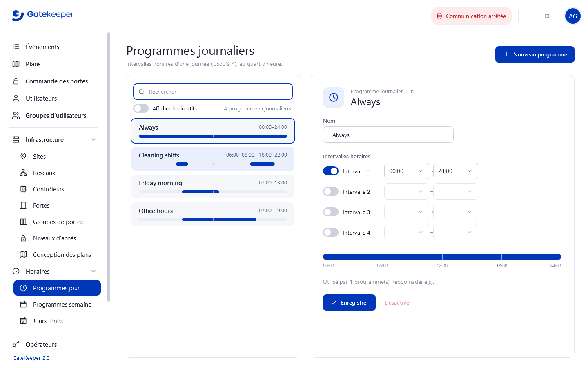This screenshot has height=368, width=588.
Task: Open the Portes door icon
Action: 23,205
